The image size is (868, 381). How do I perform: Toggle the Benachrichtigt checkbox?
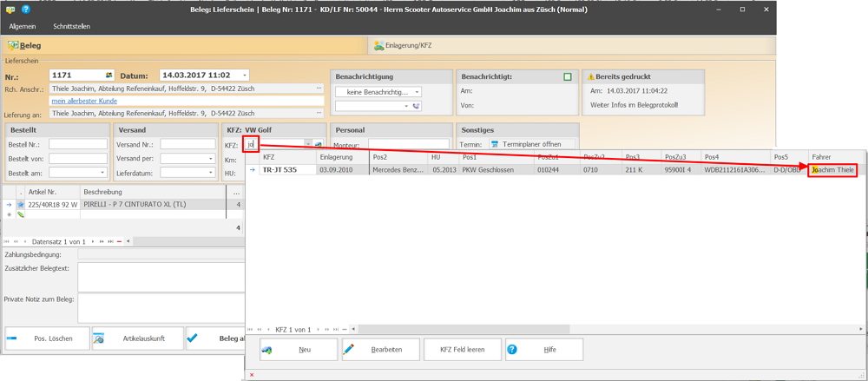[568, 77]
